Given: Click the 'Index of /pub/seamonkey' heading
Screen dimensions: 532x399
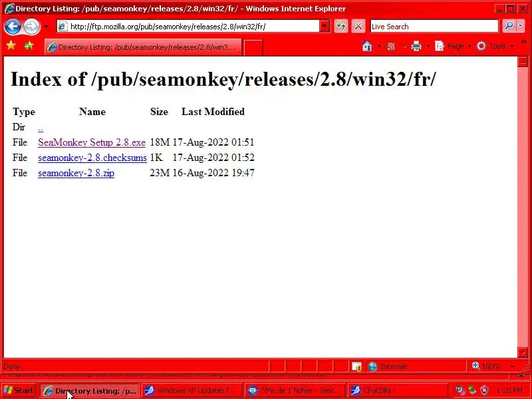Looking at the screenshot, I should point(223,79).
